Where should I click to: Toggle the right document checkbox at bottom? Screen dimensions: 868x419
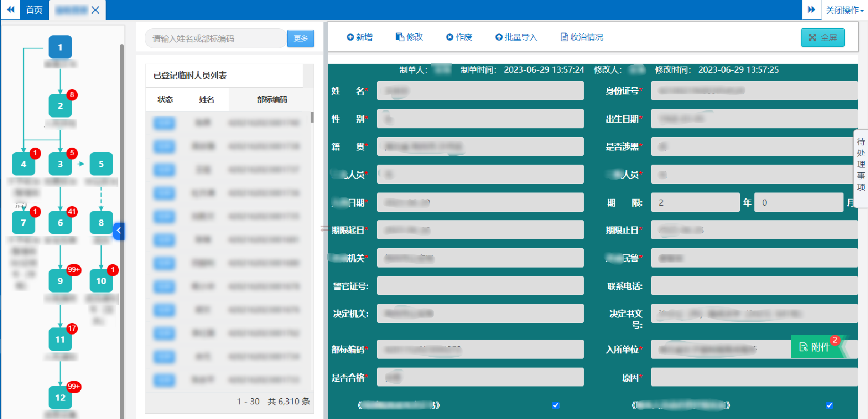click(x=829, y=405)
